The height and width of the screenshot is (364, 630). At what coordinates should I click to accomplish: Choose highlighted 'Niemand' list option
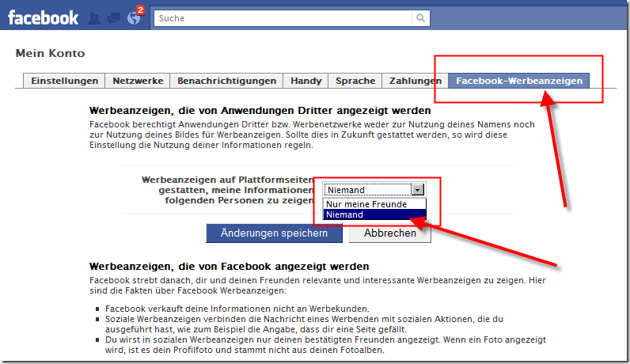tap(374, 214)
